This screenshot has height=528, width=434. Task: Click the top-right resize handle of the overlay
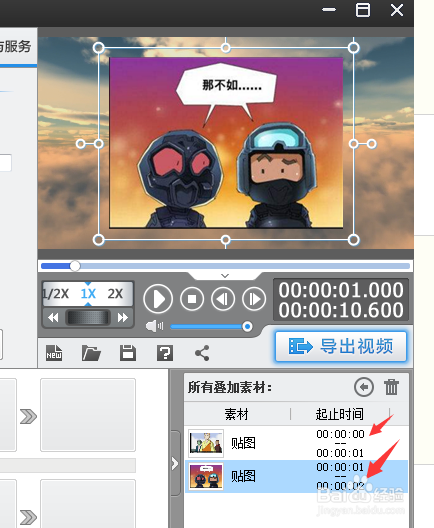(x=354, y=48)
